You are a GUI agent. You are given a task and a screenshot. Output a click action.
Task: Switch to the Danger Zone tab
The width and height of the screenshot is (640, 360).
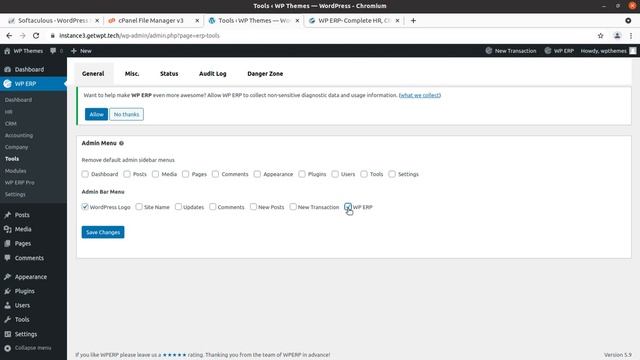265,74
